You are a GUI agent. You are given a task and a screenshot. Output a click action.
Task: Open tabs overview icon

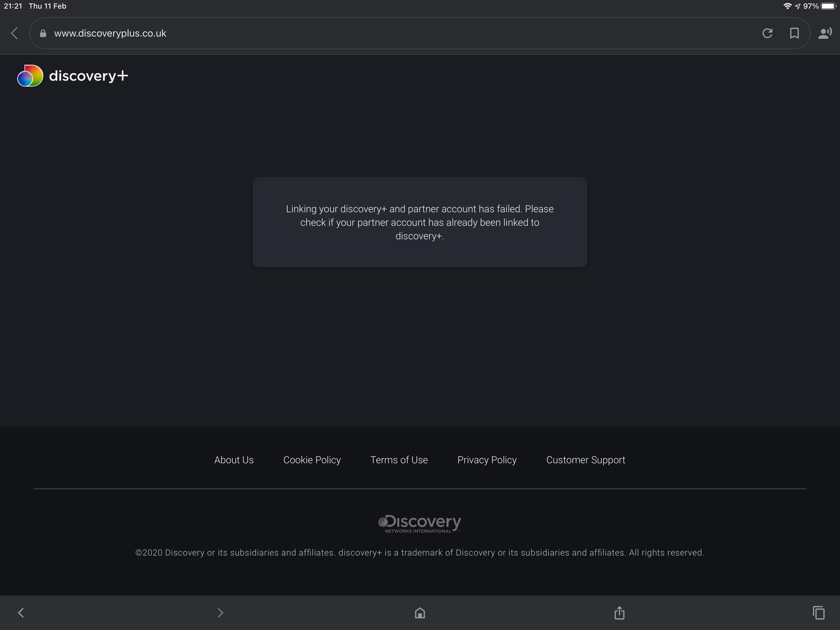(818, 612)
